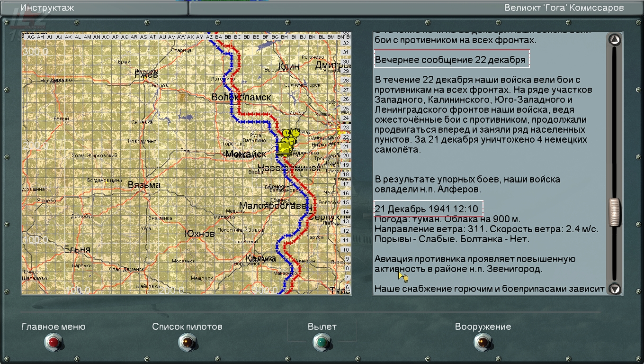Click Клин on the map
Image resolution: width=644 pixels, height=364 pixels.
(x=289, y=66)
